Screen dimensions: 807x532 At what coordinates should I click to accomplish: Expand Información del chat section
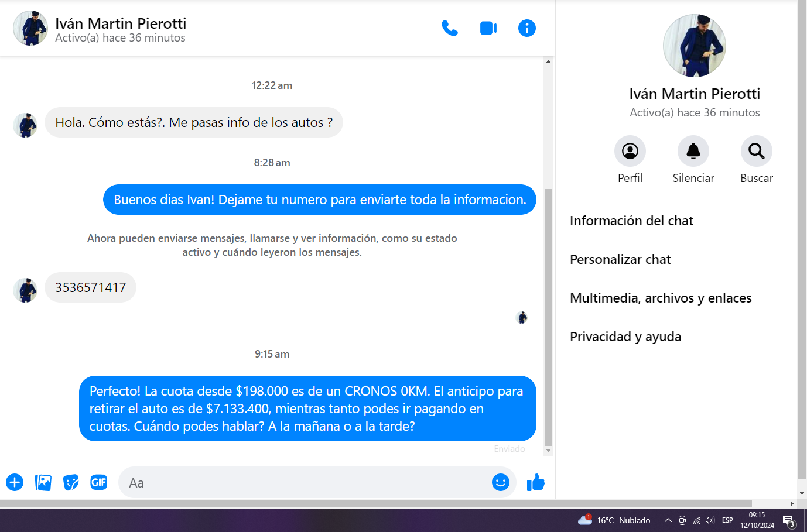631,221
